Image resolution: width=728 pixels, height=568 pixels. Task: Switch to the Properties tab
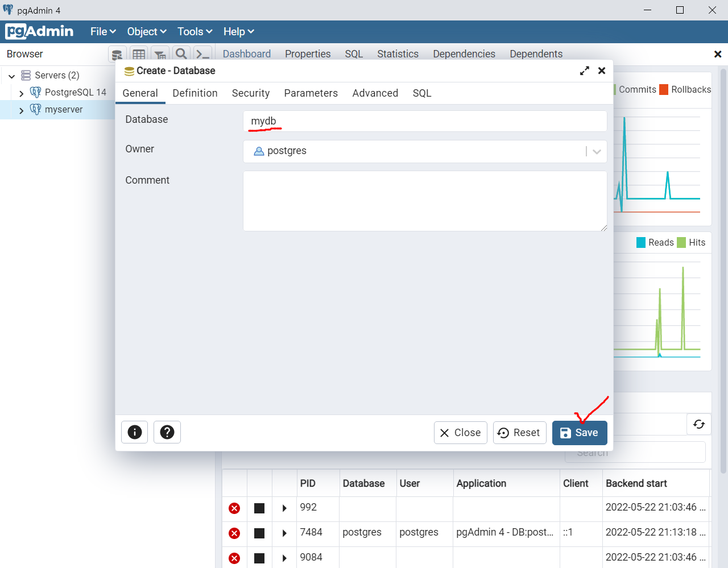[308, 54]
